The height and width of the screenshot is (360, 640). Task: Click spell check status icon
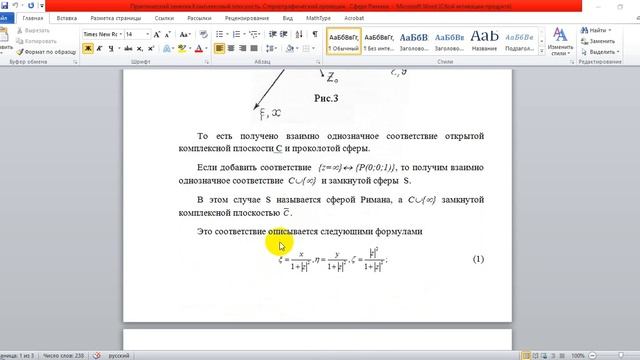(97, 356)
